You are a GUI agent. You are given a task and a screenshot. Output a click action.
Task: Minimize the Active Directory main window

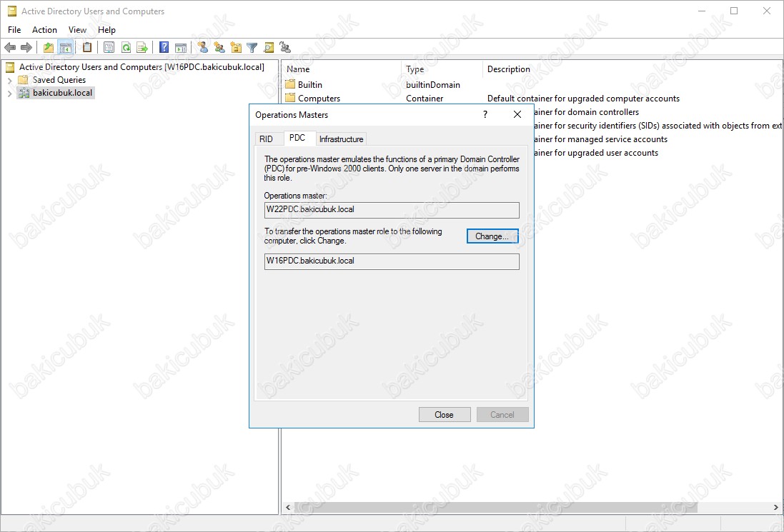(702, 11)
